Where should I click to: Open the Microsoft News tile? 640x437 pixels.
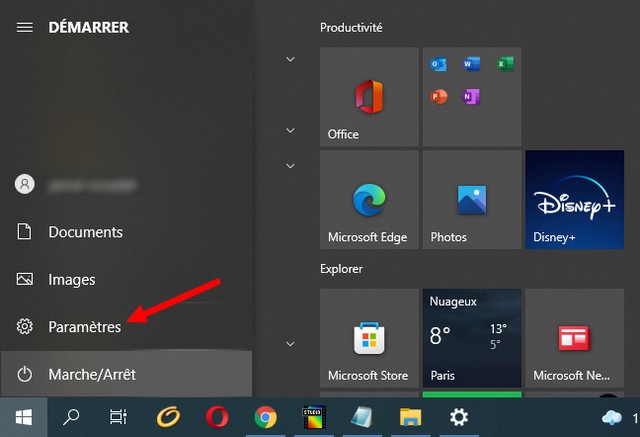(x=575, y=338)
